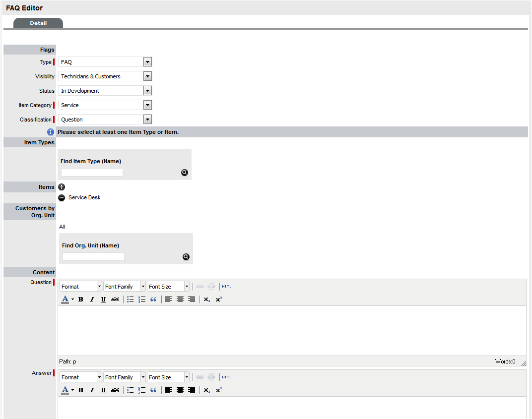Click the Find Org. Unit name field
This screenshot has width=532, height=419.
point(93,257)
